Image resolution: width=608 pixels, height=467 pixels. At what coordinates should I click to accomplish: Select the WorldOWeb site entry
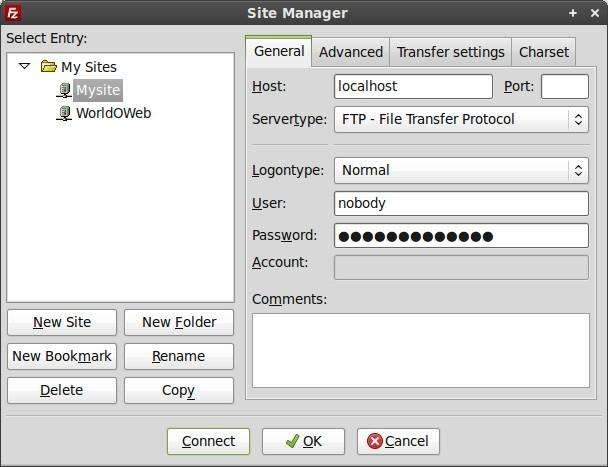coord(114,113)
